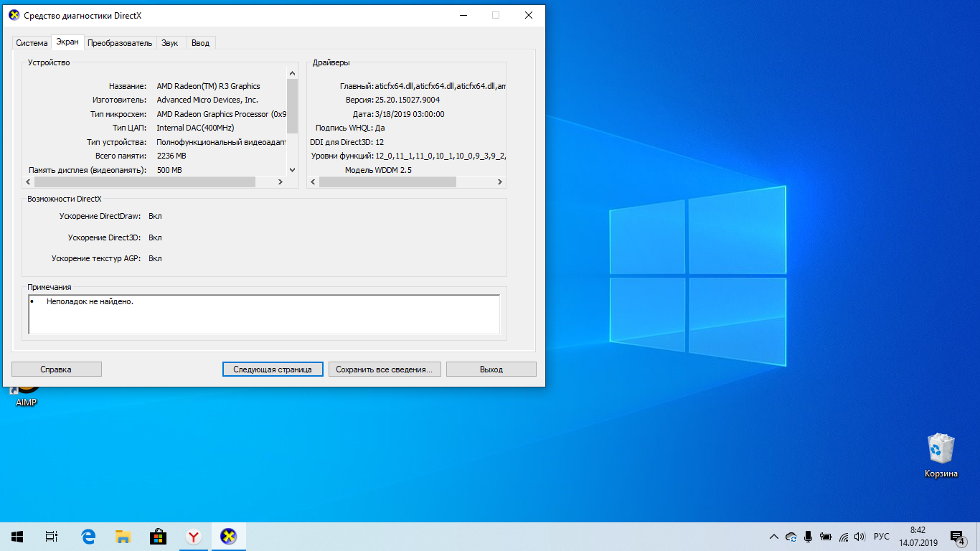Open the Ввод tab
980x551 pixels.
(x=201, y=43)
